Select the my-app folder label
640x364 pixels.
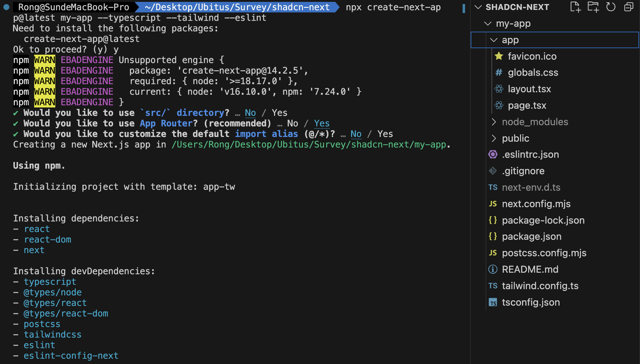[x=513, y=24]
